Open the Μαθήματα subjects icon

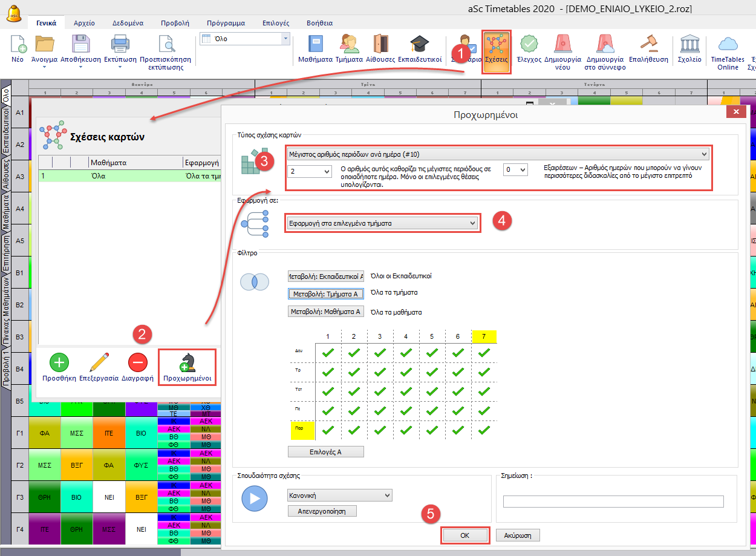[x=316, y=50]
